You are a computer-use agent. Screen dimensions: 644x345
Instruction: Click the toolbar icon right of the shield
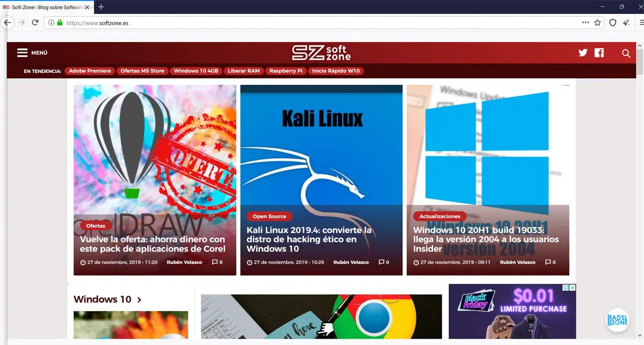point(626,23)
